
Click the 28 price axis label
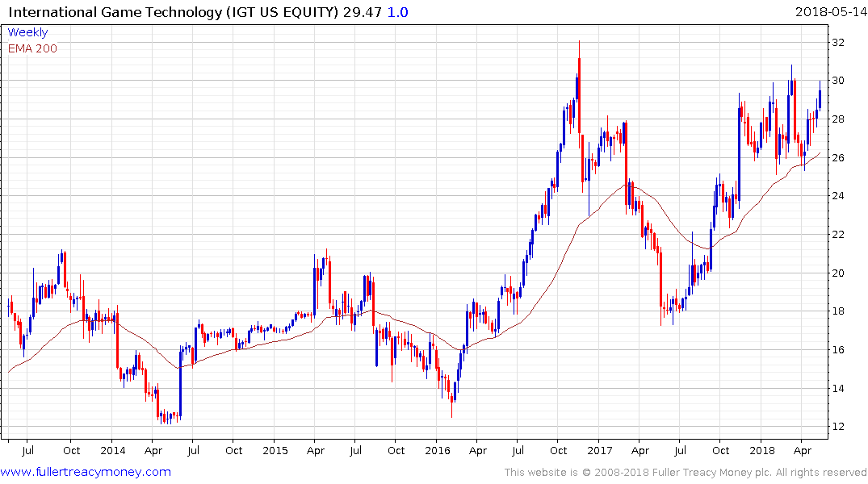[x=837, y=119]
